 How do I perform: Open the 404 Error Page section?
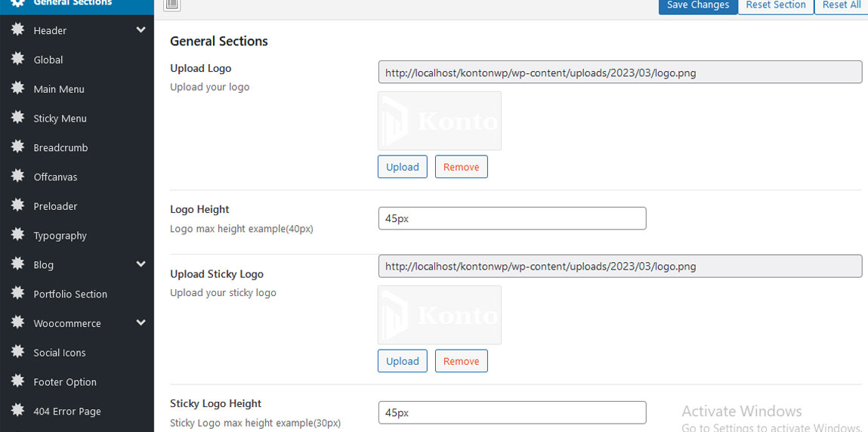pos(67,412)
